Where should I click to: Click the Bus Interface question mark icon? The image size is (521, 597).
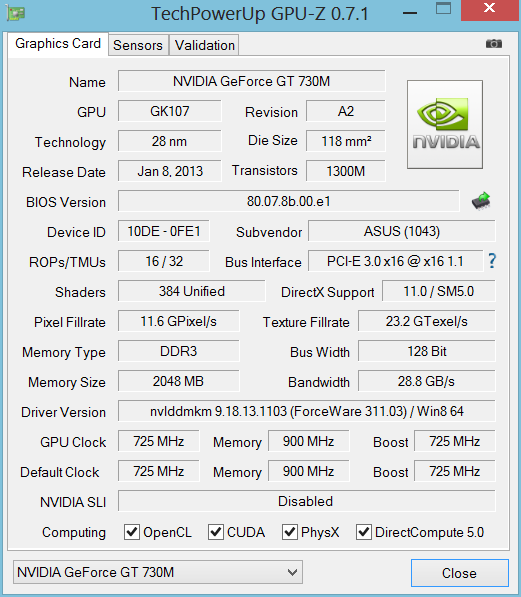point(492,261)
